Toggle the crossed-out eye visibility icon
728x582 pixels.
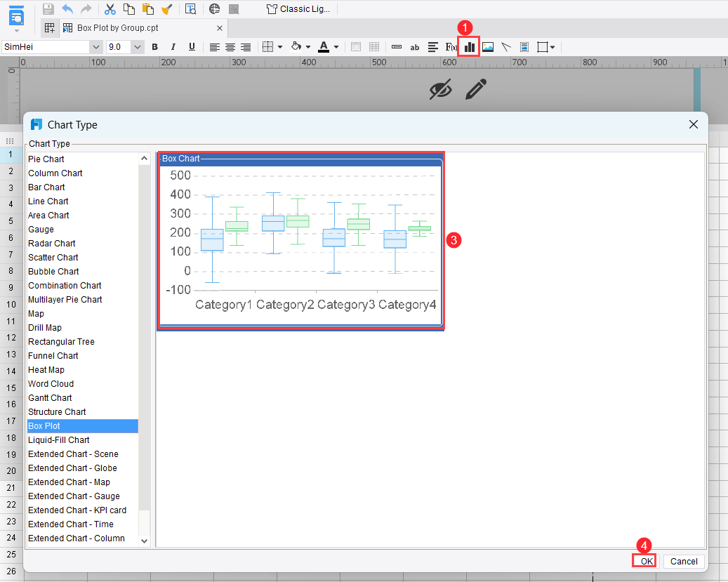pyautogui.click(x=440, y=89)
